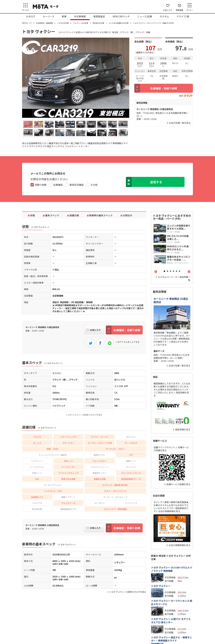This screenshot has width=215, height=644.
Task: Open bottom 新車カタログを見る text link
Action: point(127,592)
